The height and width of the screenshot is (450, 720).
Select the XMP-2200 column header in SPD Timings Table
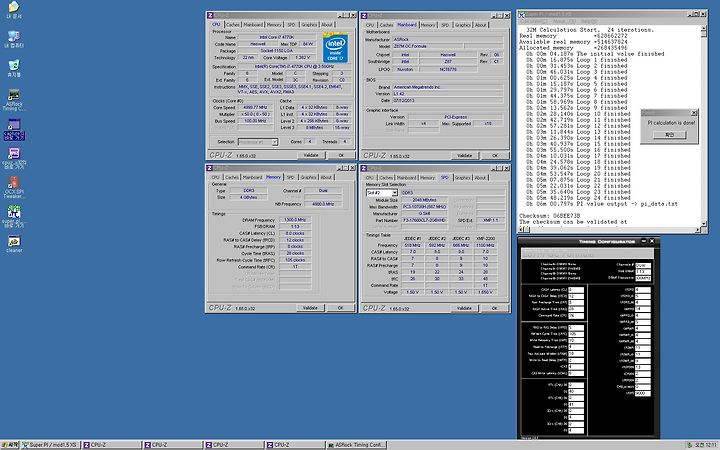click(x=485, y=239)
